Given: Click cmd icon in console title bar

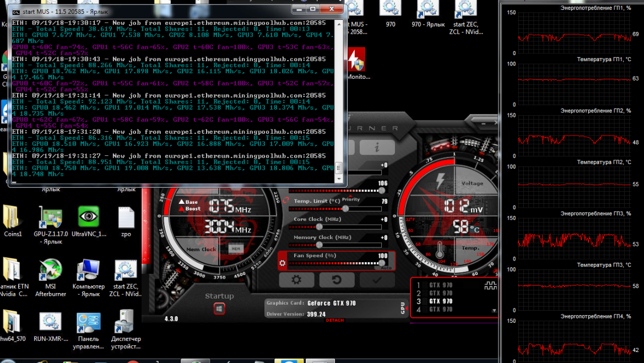Looking at the screenshot, I should [x=15, y=12].
